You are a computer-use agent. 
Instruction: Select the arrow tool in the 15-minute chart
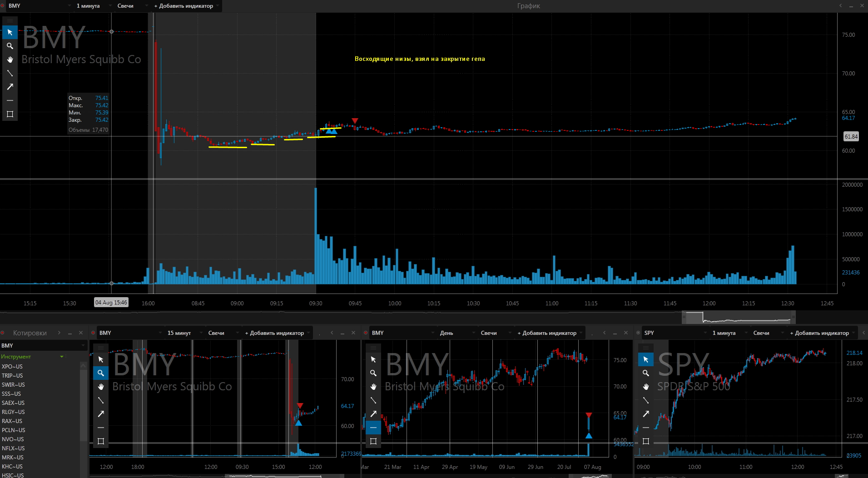point(101,414)
